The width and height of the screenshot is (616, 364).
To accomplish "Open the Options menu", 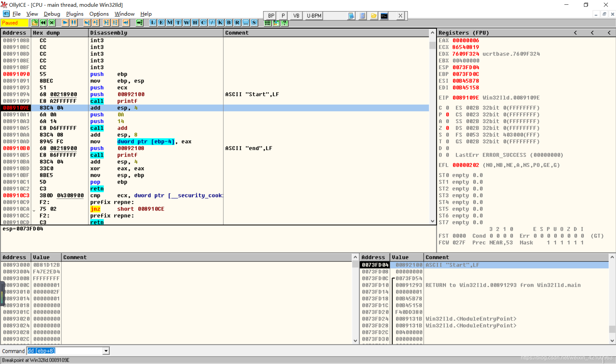I will coord(99,14).
